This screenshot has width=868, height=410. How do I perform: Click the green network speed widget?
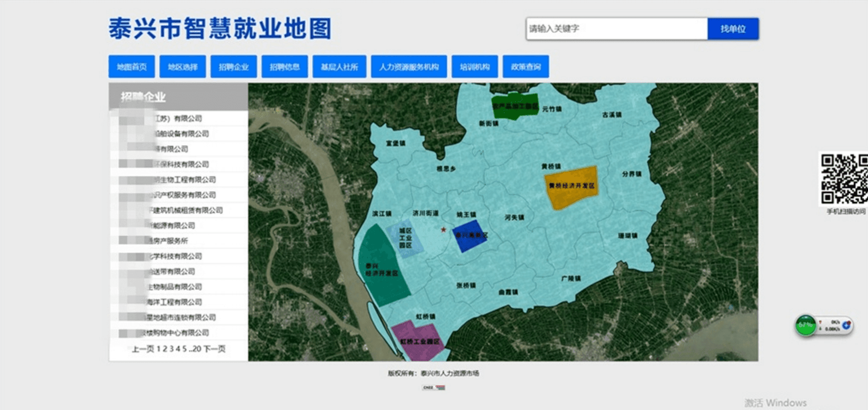point(806,325)
